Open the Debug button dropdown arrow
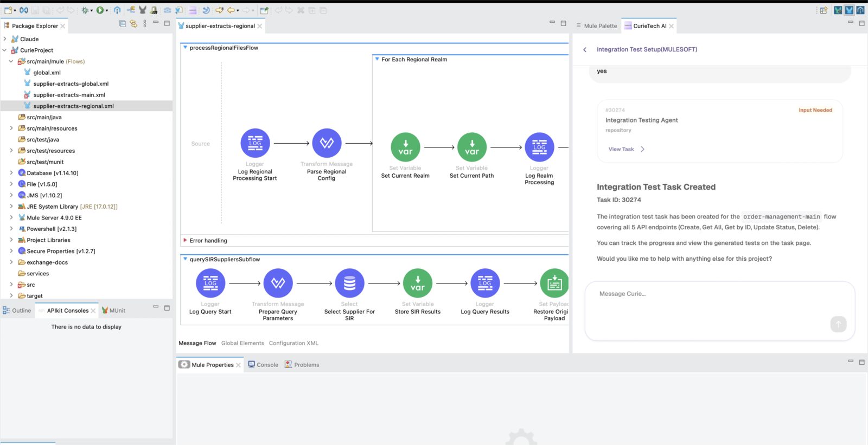 pos(92,10)
